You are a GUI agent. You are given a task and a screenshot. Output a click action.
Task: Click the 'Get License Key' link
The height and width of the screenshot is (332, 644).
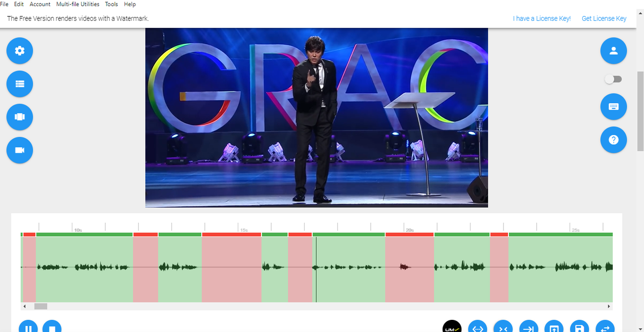[604, 19]
